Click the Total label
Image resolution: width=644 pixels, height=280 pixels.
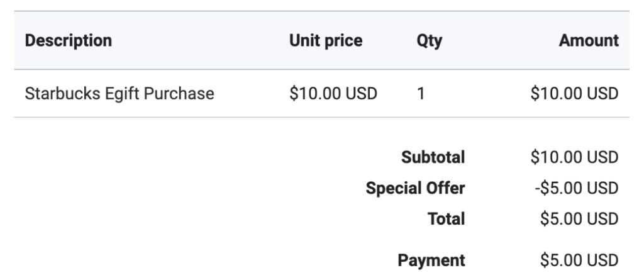click(x=447, y=219)
